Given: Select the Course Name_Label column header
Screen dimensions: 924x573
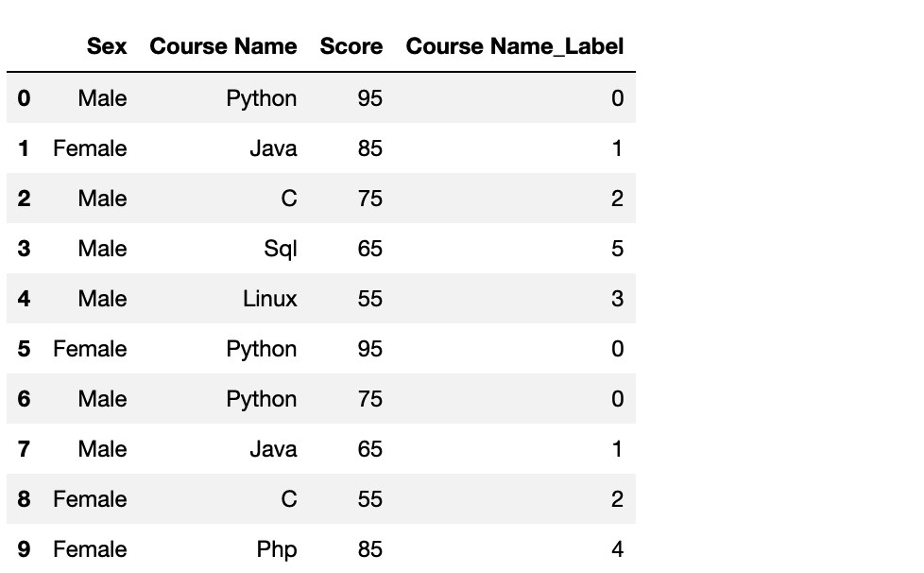Looking at the screenshot, I should coord(515,46).
